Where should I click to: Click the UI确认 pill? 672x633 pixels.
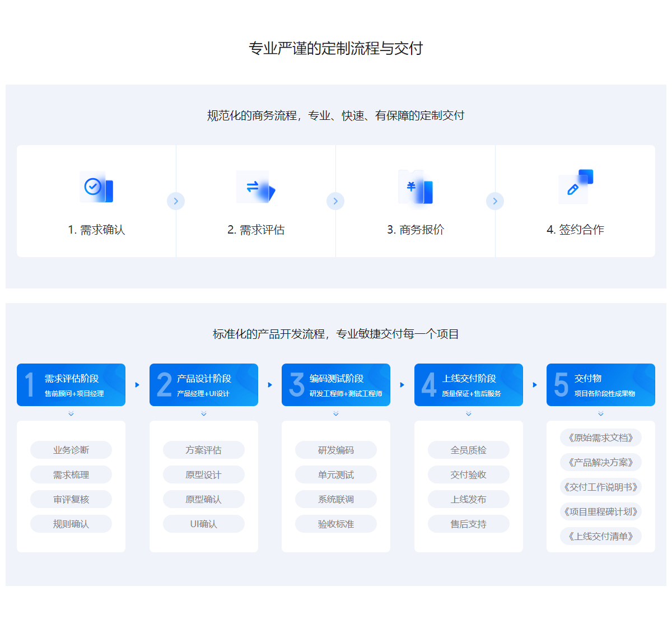pyautogui.click(x=204, y=524)
